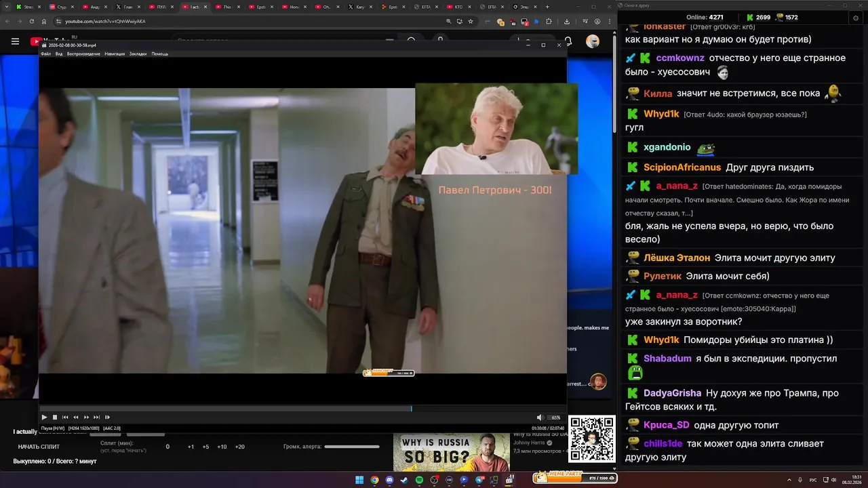Open Discord from the taskbar
This screenshot has width=868, height=488.
coord(389,480)
